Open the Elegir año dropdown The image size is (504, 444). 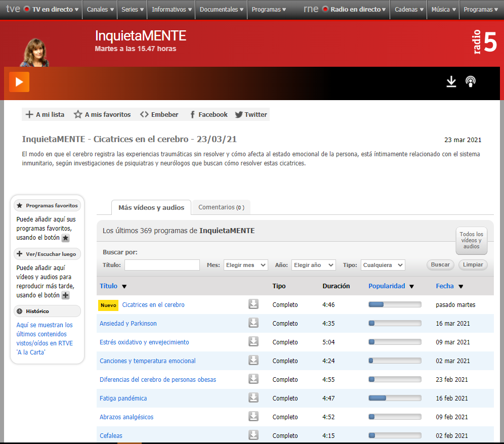pyautogui.click(x=314, y=265)
